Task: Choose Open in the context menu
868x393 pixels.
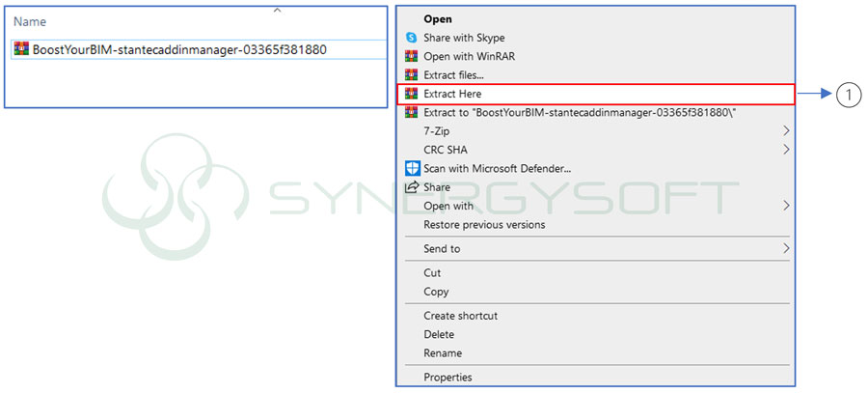Action: (438, 19)
